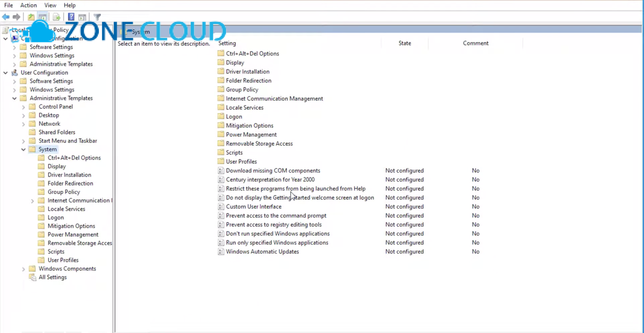Viewport: 644px width, 333px height.
Task: Expand Internet Communication node in tree
Action: click(x=32, y=201)
